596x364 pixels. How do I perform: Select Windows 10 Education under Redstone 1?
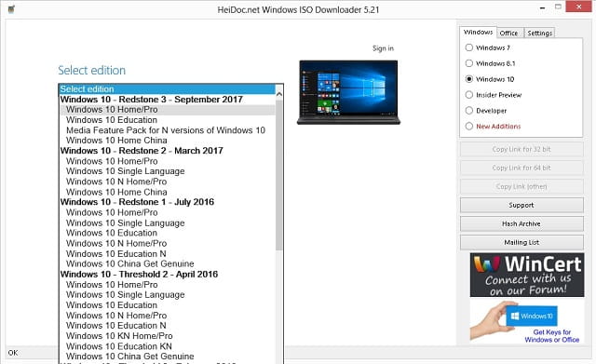click(168, 233)
